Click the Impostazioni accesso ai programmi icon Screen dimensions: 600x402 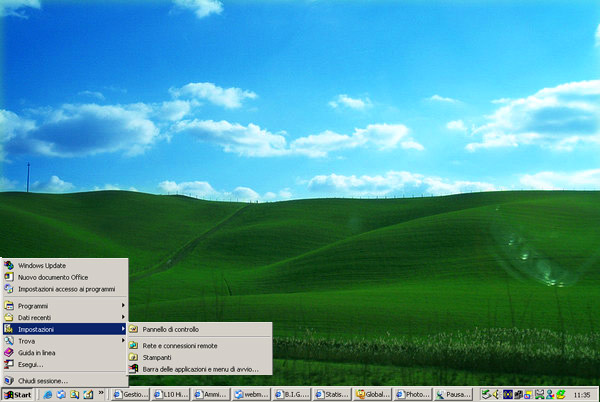coord(9,288)
